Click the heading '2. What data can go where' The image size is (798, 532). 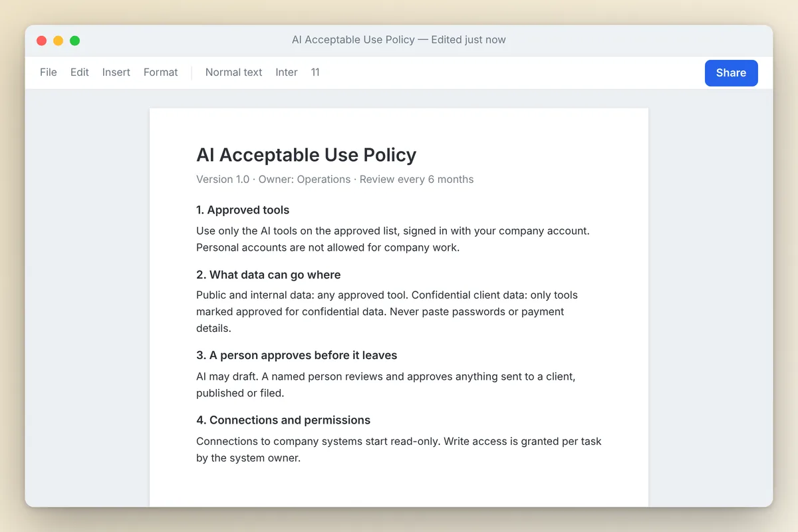[269, 275]
